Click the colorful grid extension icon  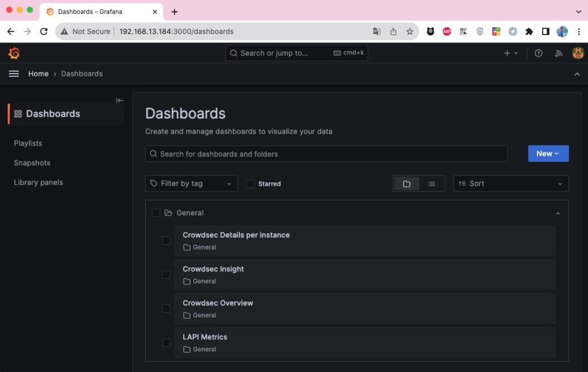point(496,32)
